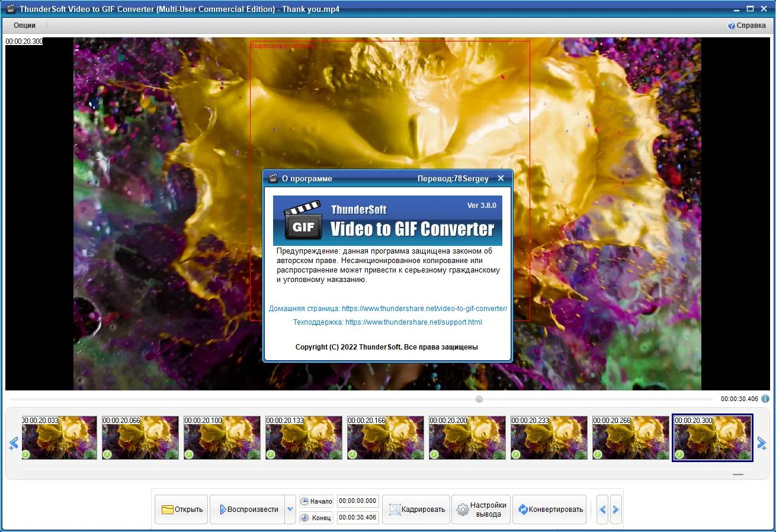Toggle the green check on frame 00:00:20.266
This screenshot has width=776, height=532.
pos(598,454)
